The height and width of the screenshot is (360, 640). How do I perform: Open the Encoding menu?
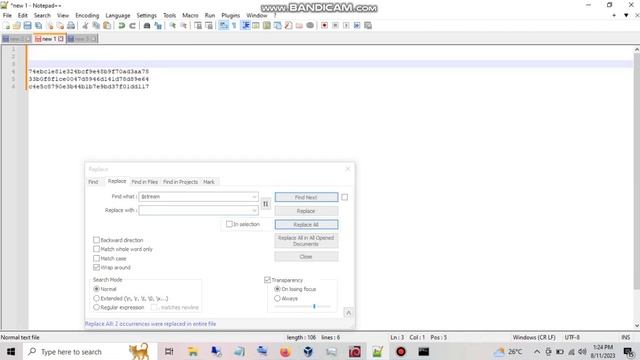pos(87,16)
